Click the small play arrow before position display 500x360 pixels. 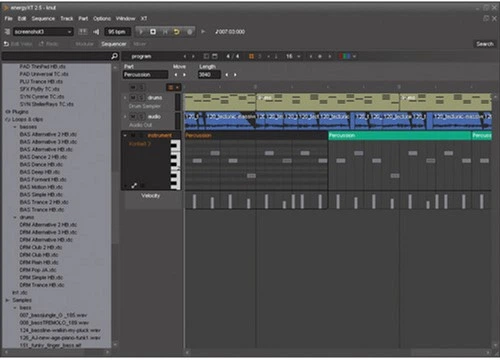point(203,32)
